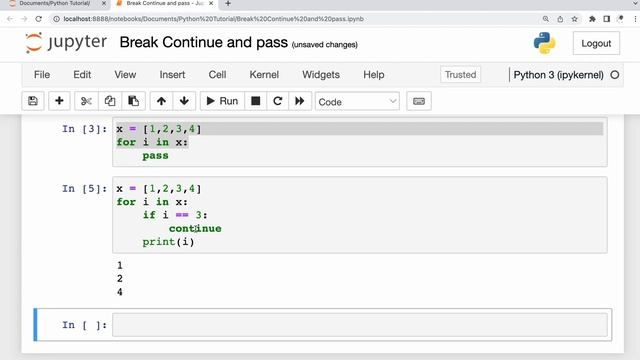Click the Python 3 (ipykernel) label
Screen dimensions: 640x360
click(558, 75)
